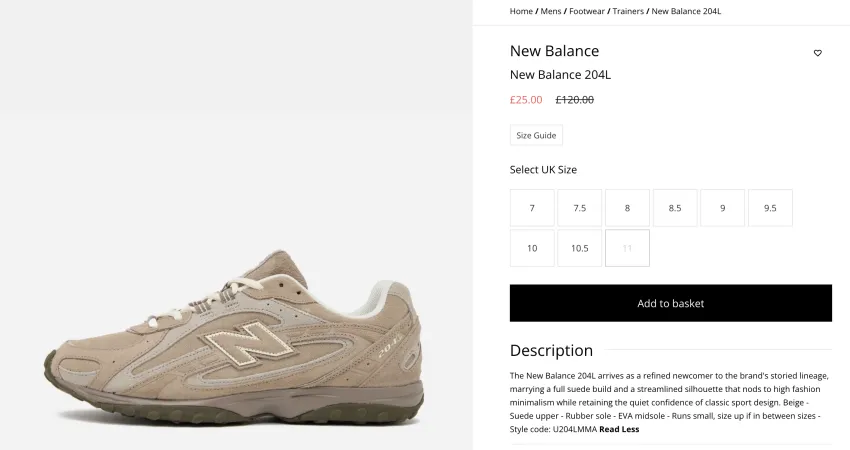Screen dimensions: 850x450
Task: Add the trainers to basket
Action: tap(671, 303)
